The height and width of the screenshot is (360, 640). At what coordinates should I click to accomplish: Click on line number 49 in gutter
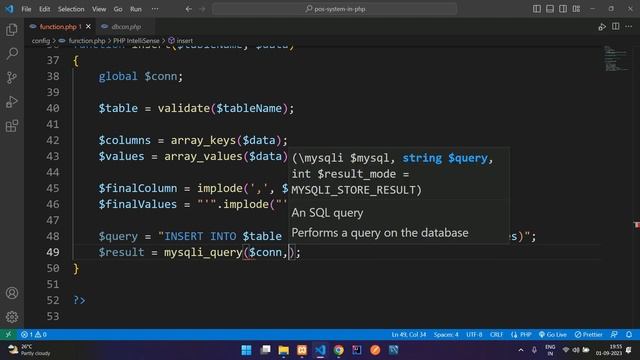[53, 252]
